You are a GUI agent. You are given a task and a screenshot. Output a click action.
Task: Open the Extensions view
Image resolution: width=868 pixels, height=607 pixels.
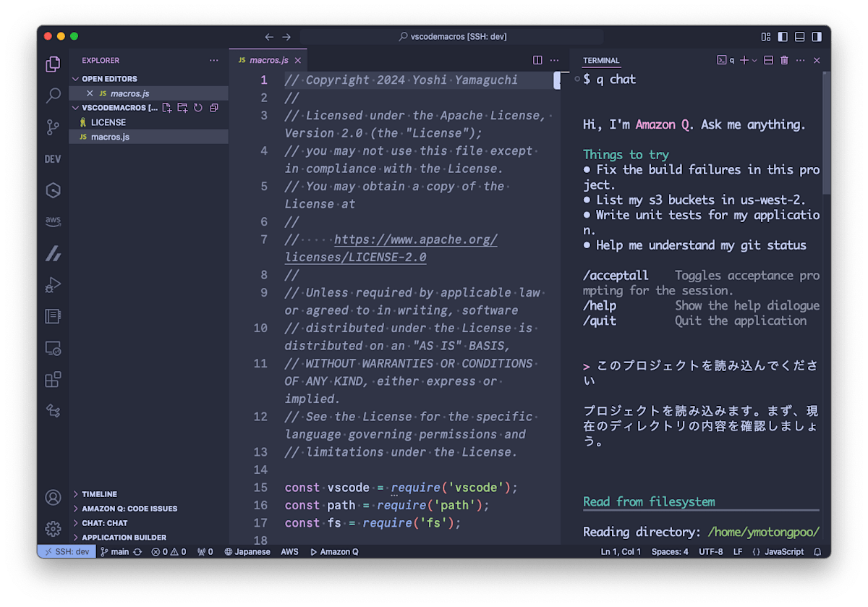click(x=53, y=379)
